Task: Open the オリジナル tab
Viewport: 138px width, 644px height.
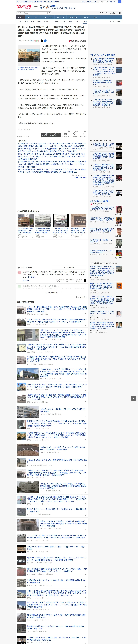Action: 60,17
